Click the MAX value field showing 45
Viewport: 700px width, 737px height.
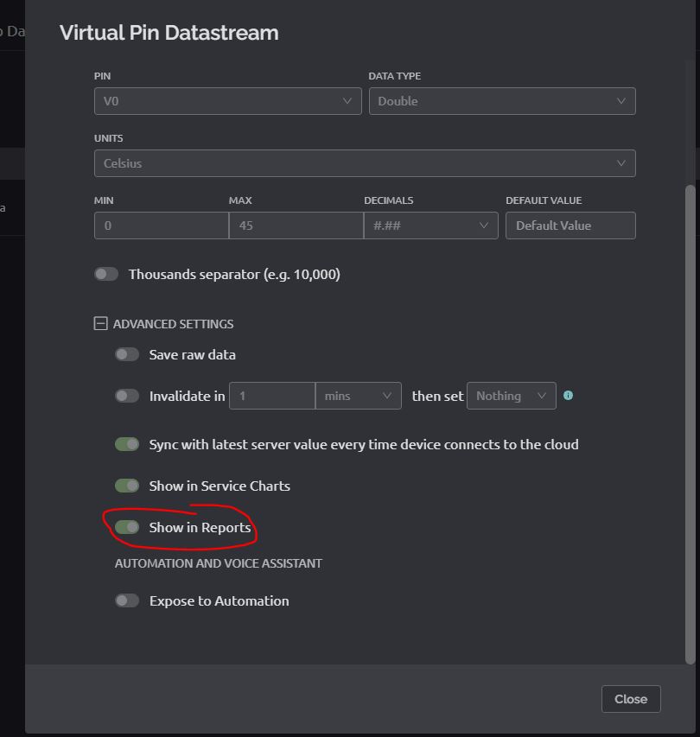click(296, 226)
